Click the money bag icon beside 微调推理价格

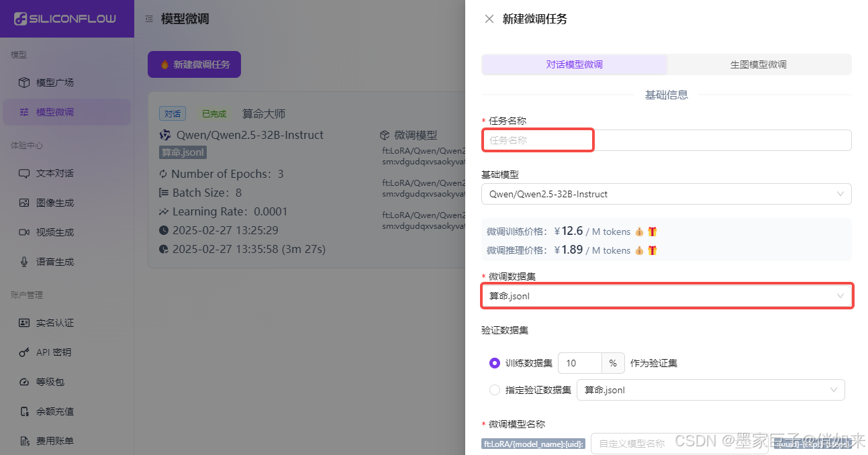coord(639,250)
